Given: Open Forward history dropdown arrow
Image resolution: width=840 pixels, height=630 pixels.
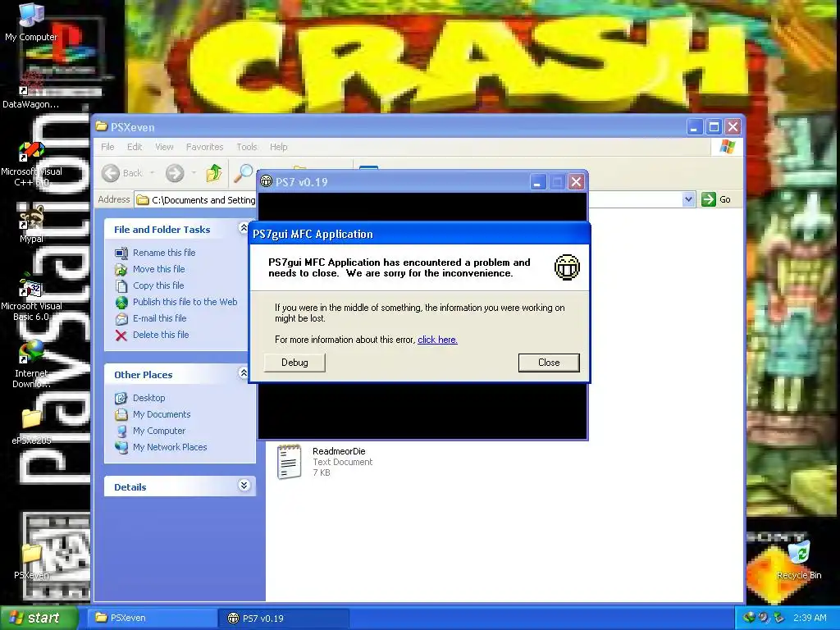Looking at the screenshot, I should coord(194,173).
